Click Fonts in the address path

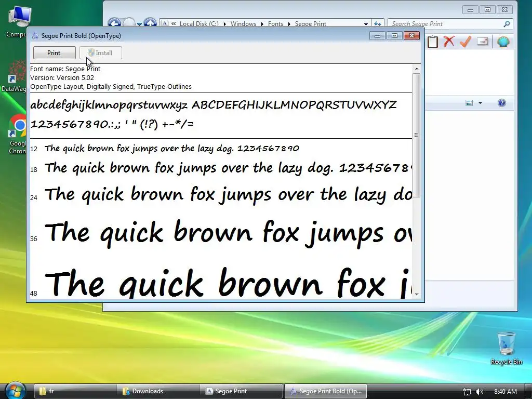pos(275,24)
